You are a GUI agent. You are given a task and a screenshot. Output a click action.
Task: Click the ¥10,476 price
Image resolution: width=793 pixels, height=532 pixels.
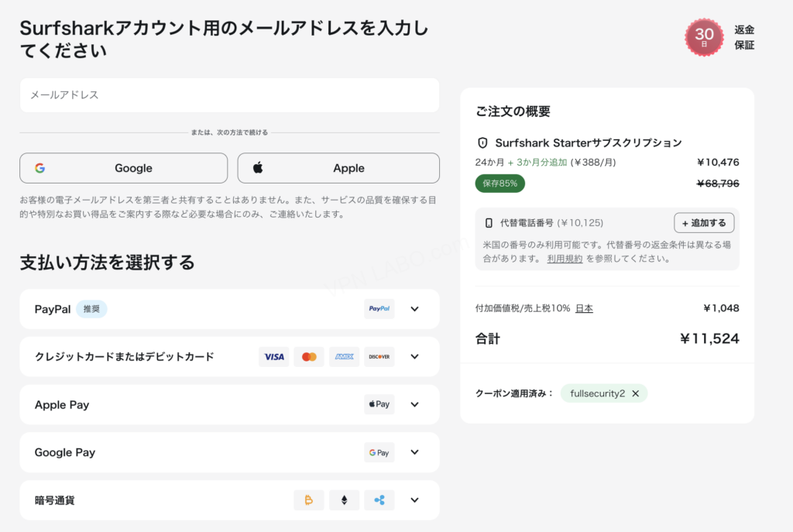pyautogui.click(x=718, y=163)
